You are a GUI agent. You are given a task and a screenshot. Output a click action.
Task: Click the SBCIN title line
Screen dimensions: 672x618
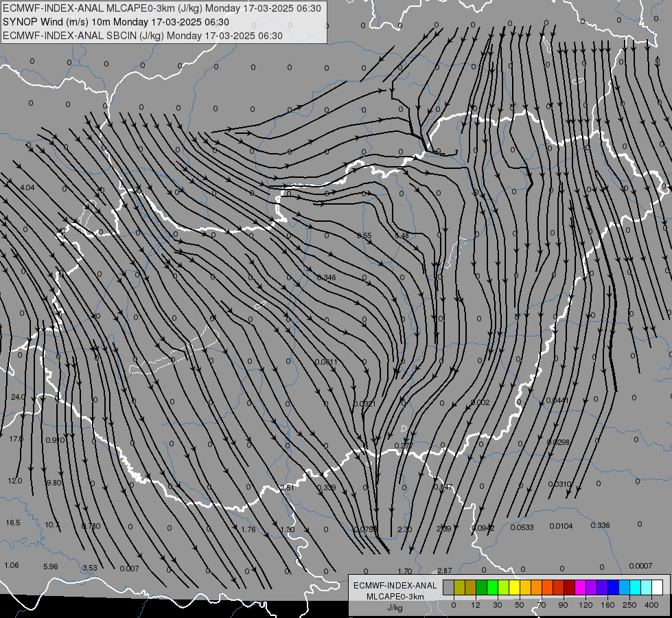click(x=143, y=36)
